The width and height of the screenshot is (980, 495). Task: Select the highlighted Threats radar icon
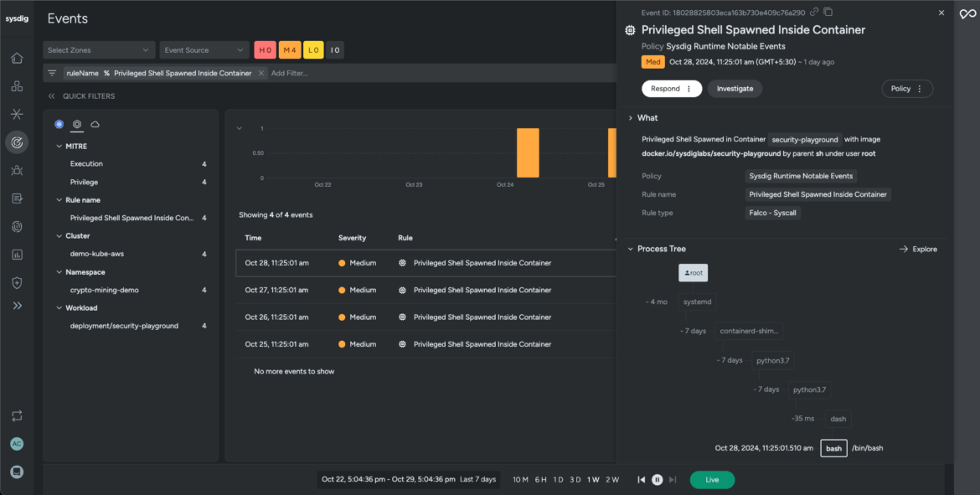click(17, 142)
